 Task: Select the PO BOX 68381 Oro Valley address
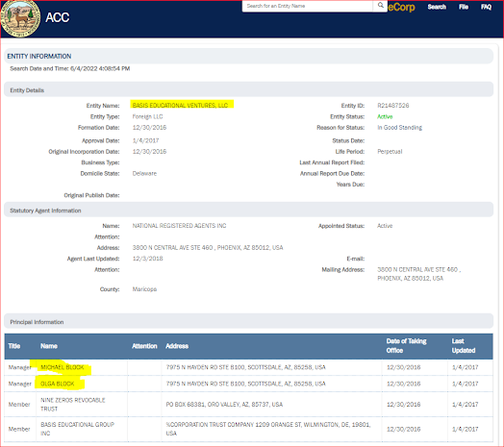point(224,405)
